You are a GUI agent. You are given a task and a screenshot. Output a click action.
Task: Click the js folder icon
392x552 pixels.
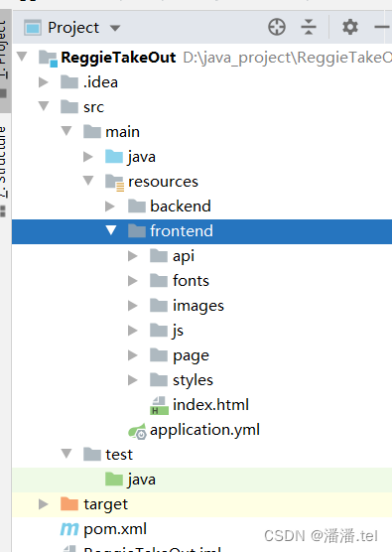click(159, 331)
